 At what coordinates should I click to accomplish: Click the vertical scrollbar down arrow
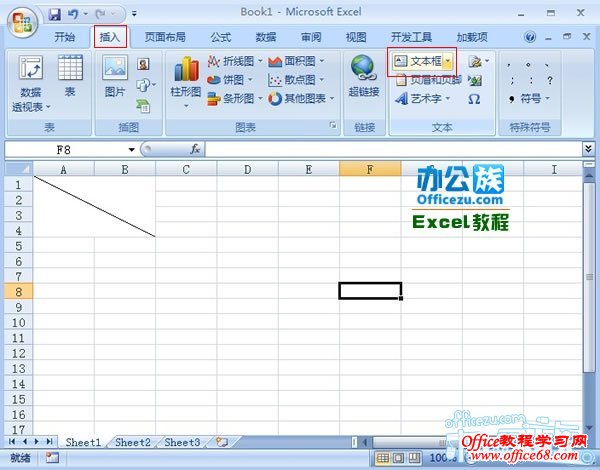[589, 427]
